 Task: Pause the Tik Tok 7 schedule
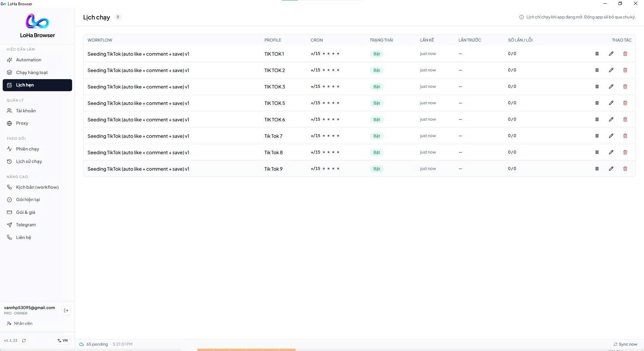(597, 136)
